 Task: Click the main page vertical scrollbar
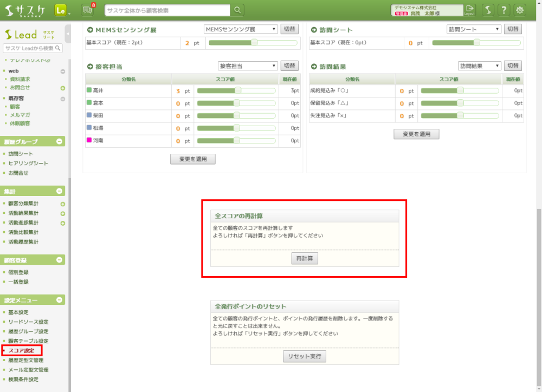click(539, 297)
